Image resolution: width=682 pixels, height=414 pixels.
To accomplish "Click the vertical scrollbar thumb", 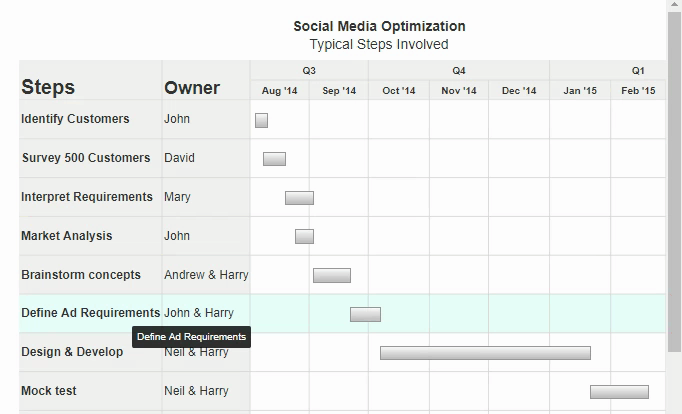I will coord(674,180).
